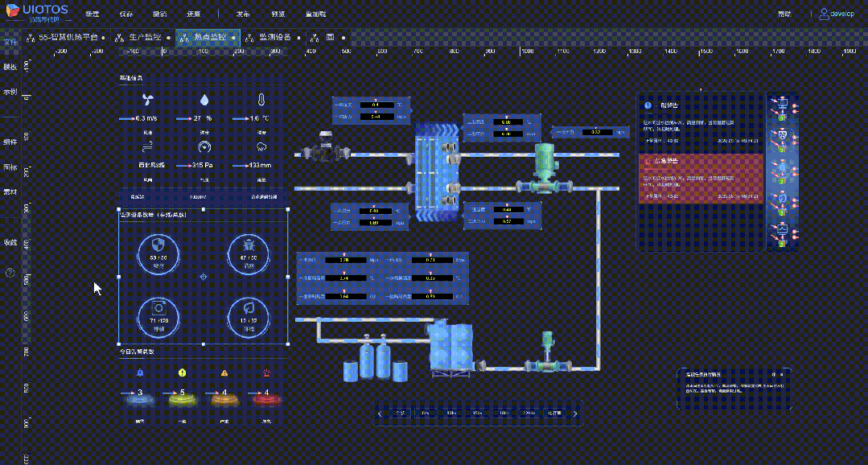Open the 模板 sidebar panel
This screenshot has width=868, height=465.
pyautogui.click(x=10, y=67)
